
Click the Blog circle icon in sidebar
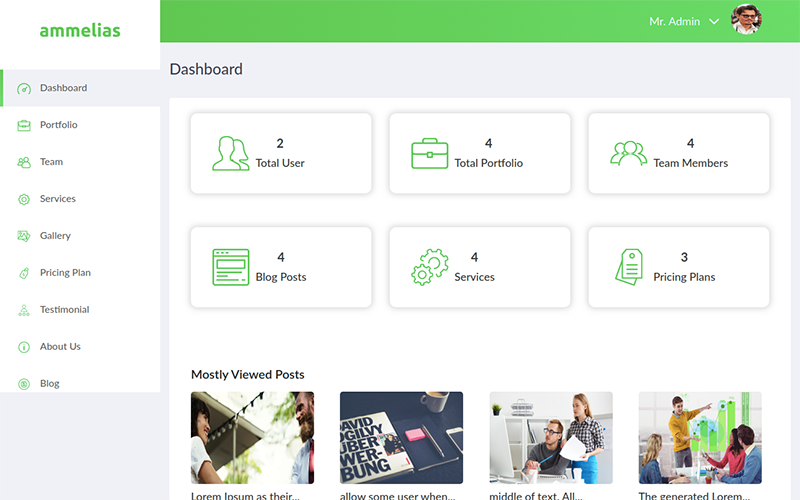[x=24, y=384]
